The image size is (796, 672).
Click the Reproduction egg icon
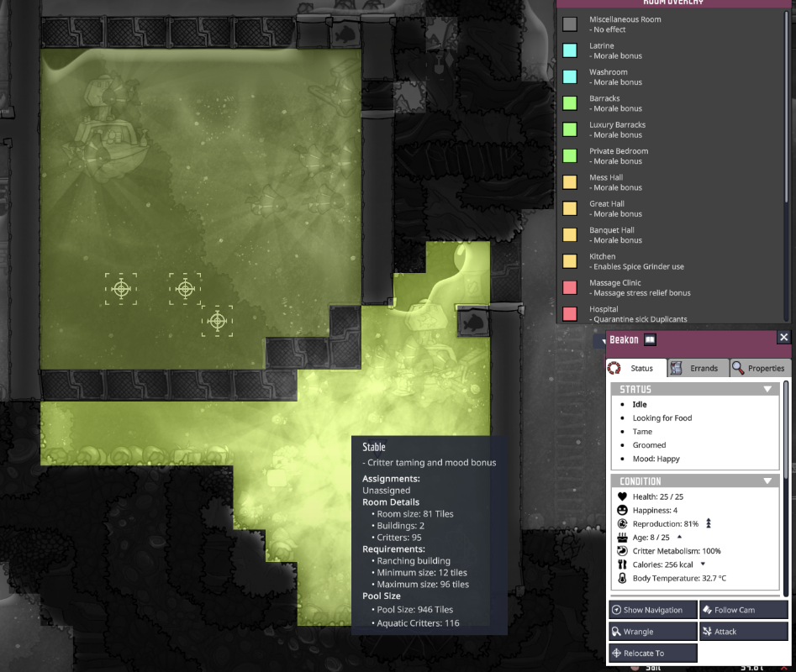pyautogui.click(x=622, y=524)
